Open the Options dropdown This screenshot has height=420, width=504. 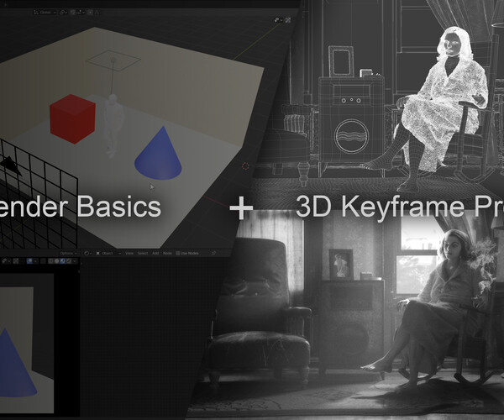coord(69,253)
